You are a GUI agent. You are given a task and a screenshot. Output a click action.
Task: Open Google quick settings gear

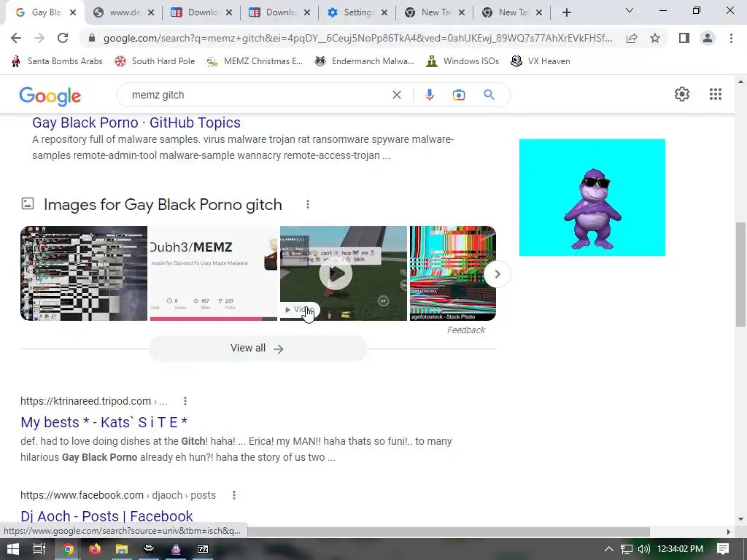click(682, 94)
